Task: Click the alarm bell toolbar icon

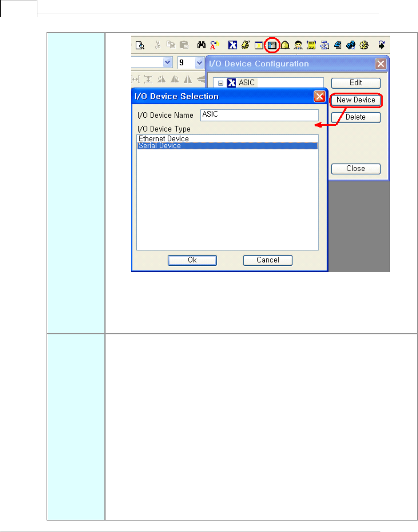Action: tap(285, 45)
